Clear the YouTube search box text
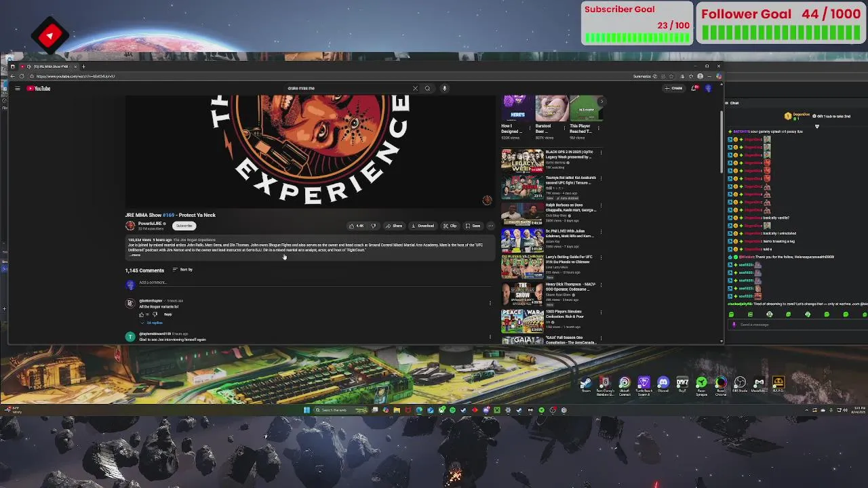Image resolution: width=868 pixels, height=488 pixels. coord(415,88)
